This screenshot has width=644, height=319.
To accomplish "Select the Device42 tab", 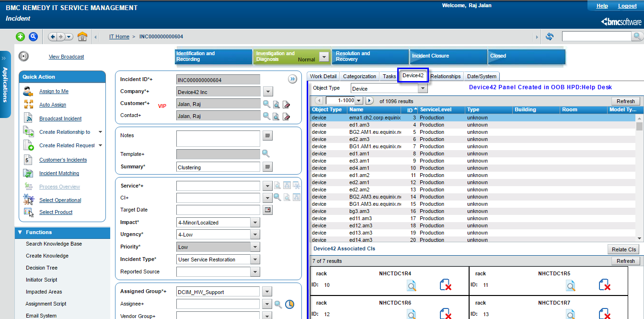I will (x=413, y=75).
